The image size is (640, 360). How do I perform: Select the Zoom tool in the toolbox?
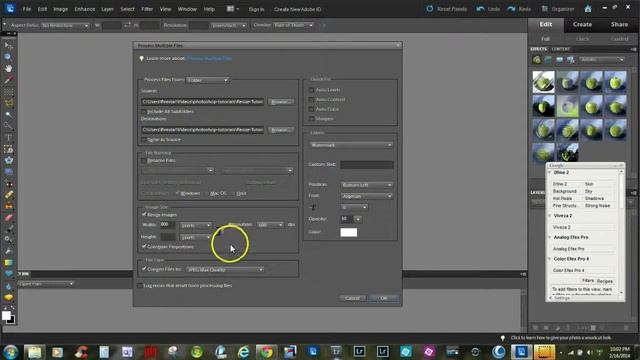pos(8,57)
